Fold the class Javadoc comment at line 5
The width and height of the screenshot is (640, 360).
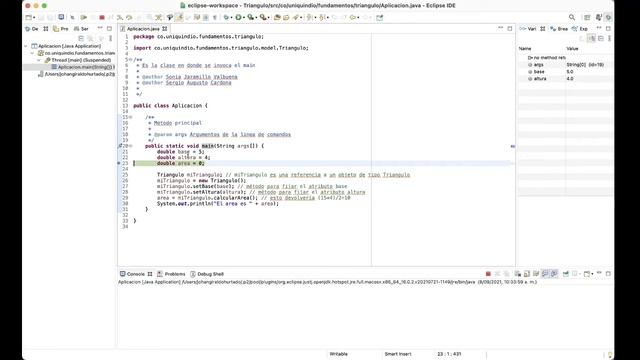coord(131,60)
